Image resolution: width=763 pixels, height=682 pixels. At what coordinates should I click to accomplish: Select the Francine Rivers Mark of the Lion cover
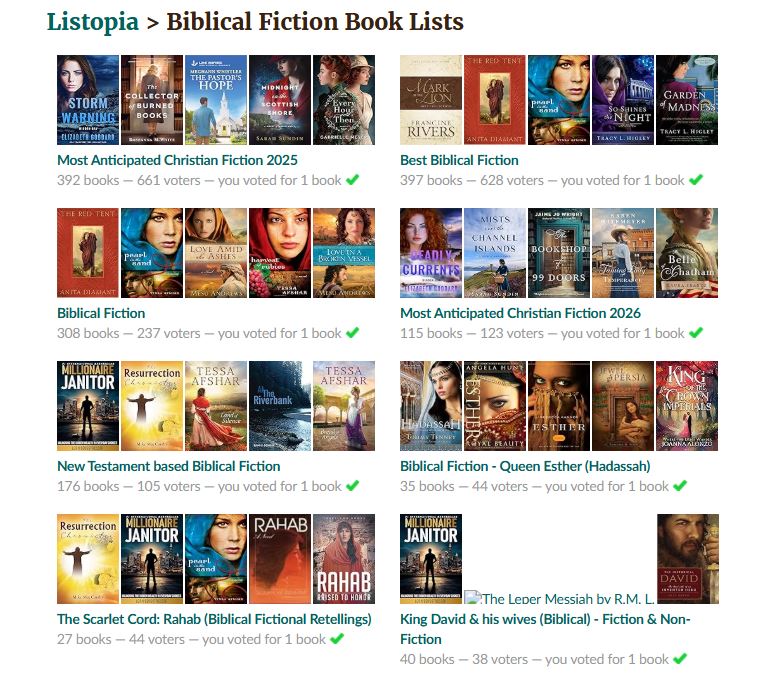[431, 100]
